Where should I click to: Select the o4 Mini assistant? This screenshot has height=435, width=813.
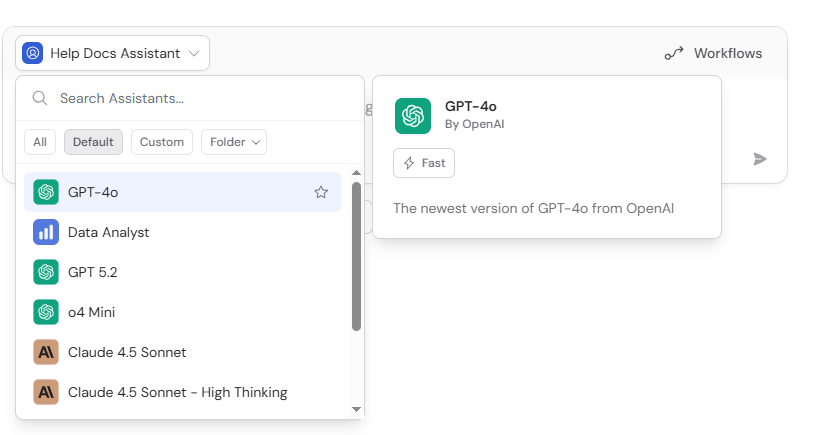click(183, 312)
